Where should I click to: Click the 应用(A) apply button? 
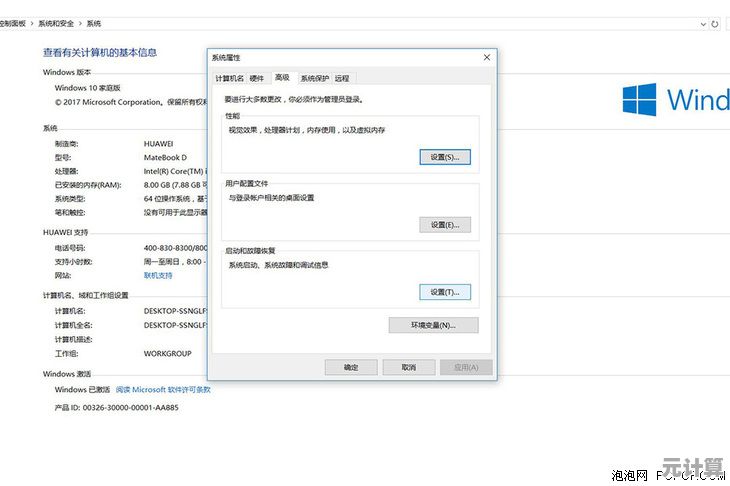click(466, 367)
